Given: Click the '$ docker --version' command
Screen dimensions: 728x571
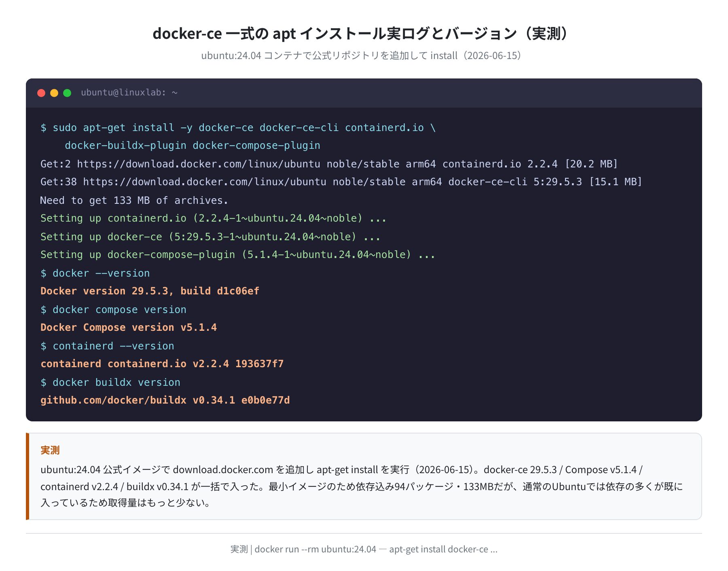Looking at the screenshot, I should [95, 273].
